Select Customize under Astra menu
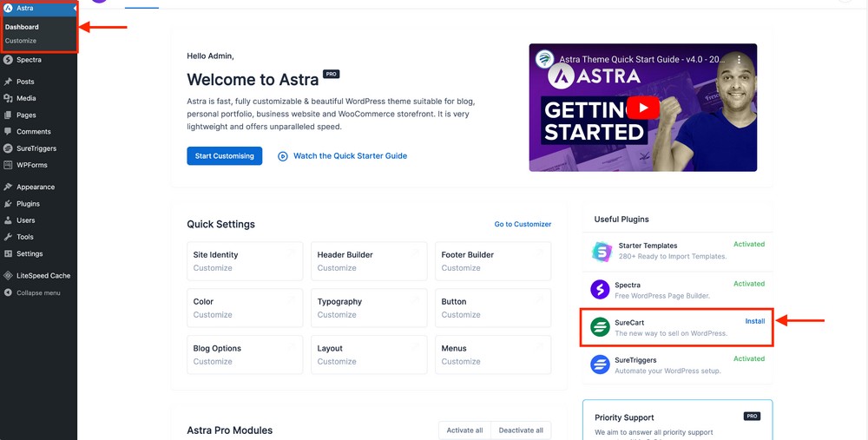 pos(21,41)
